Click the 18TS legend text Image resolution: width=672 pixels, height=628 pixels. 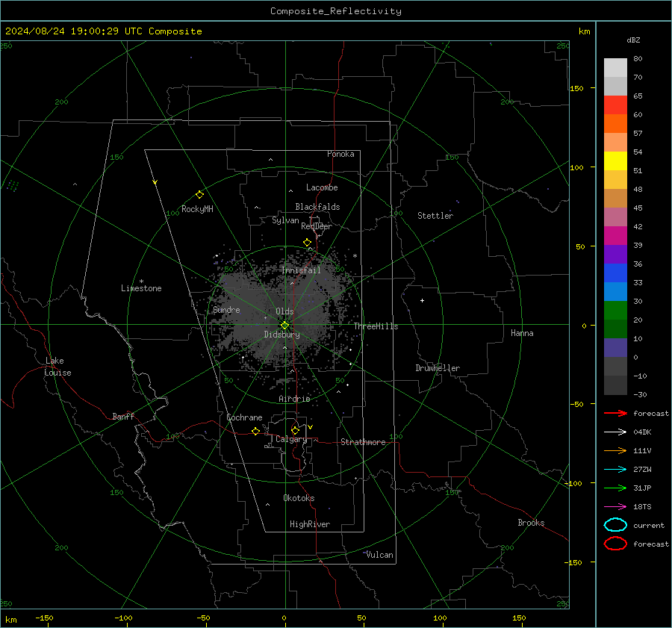coord(642,507)
